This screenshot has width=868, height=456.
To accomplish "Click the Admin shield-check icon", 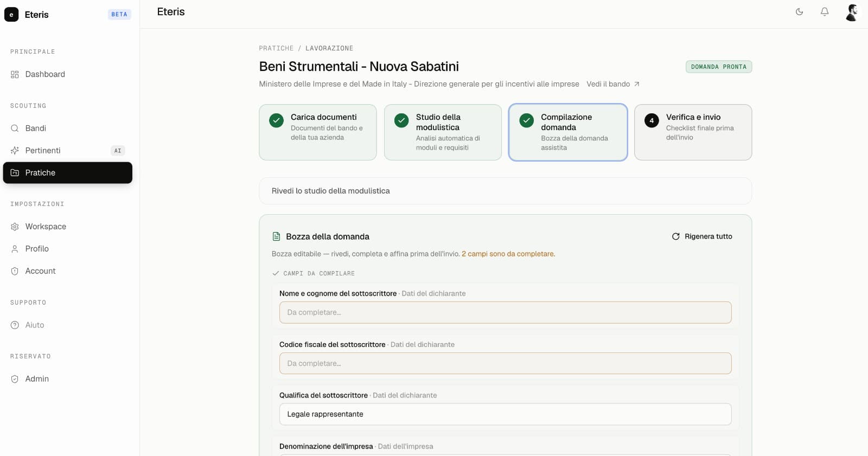I will pyautogui.click(x=15, y=379).
